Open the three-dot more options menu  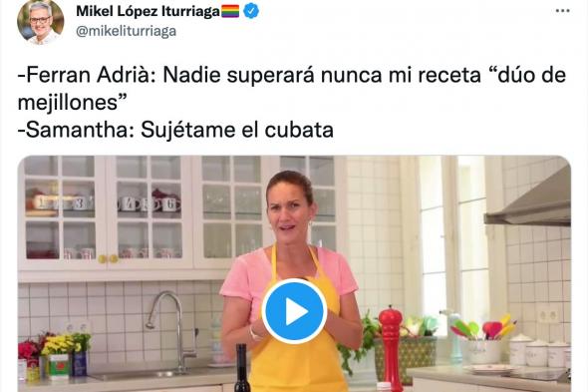[562, 11]
